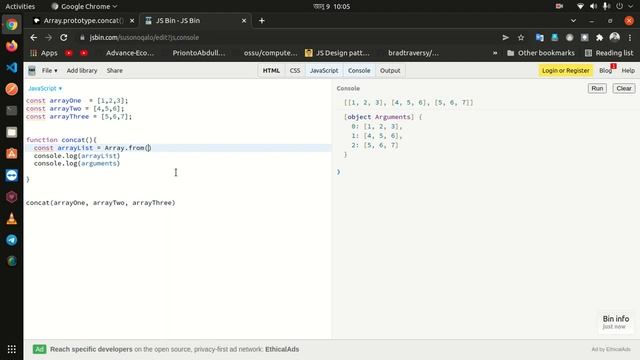The width and height of the screenshot is (640, 360).
Task: Open the Blog link
Action: click(605, 71)
